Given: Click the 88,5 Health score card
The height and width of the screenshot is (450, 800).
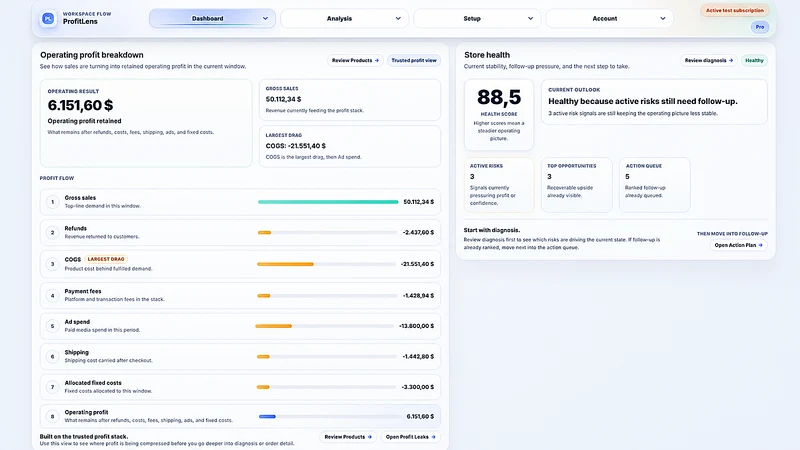Looking at the screenshot, I should [x=498, y=115].
